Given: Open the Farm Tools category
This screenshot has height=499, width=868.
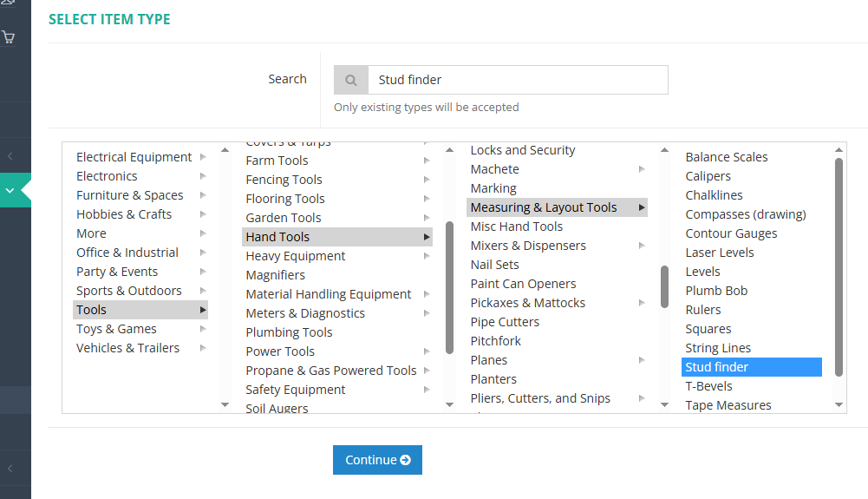Looking at the screenshot, I should point(277,161).
